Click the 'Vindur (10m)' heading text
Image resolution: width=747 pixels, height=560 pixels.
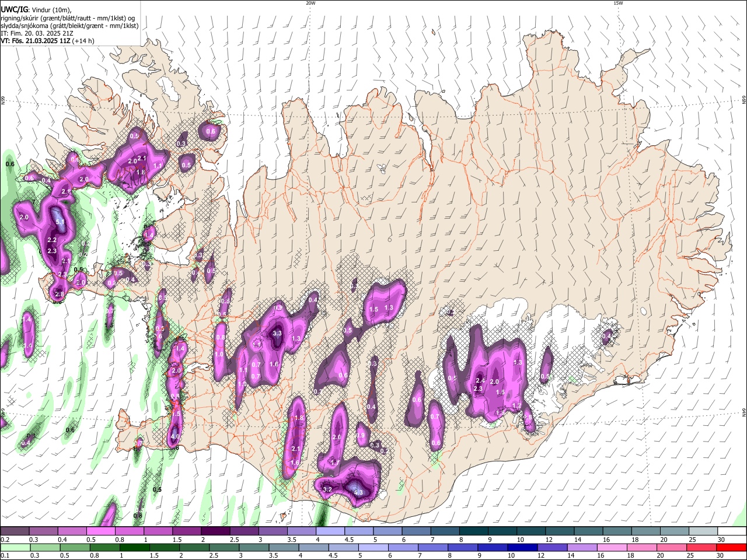[51, 10]
